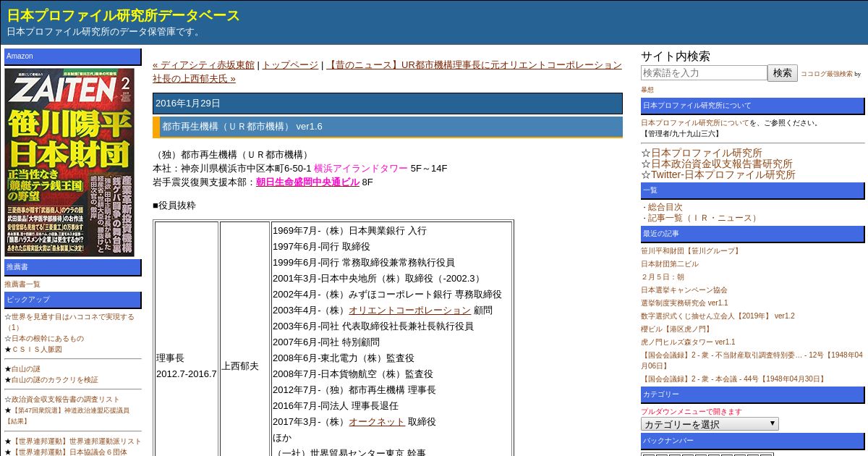This screenshot has height=456, width=868.
Task: Focus the site search input field
Action: tap(704, 72)
